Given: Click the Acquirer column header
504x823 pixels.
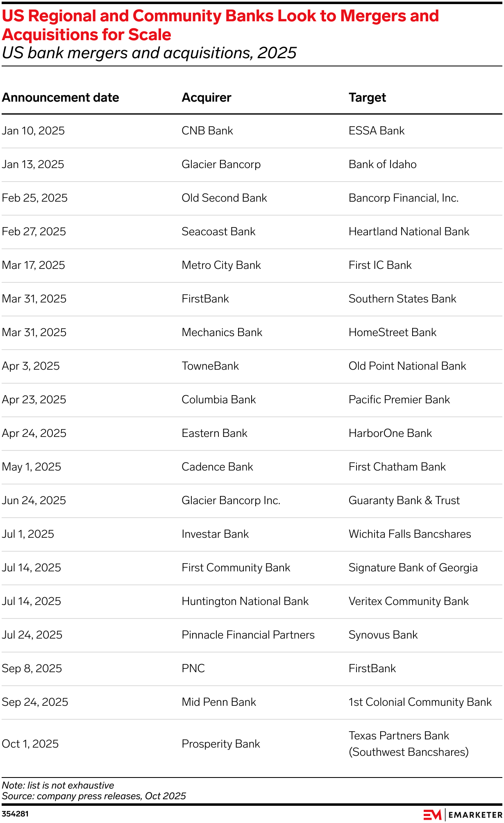Looking at the screenshot, I should click(207, 98).
